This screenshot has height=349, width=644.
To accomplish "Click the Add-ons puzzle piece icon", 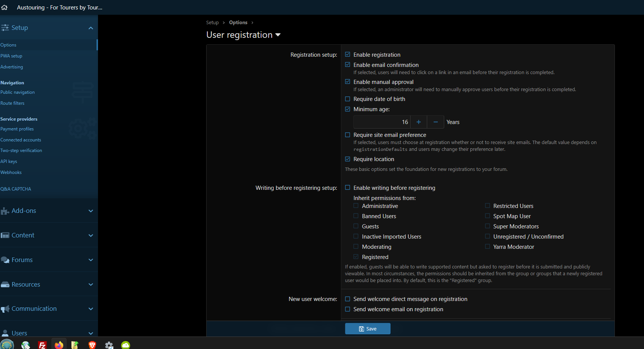I will [x=5, y=211].
